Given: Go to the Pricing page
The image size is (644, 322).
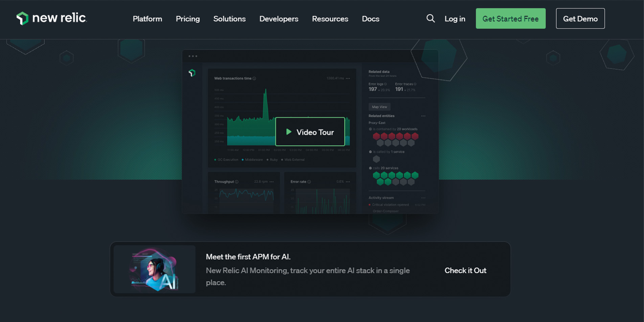Looking at the screenshot, I should pos(188,19).
